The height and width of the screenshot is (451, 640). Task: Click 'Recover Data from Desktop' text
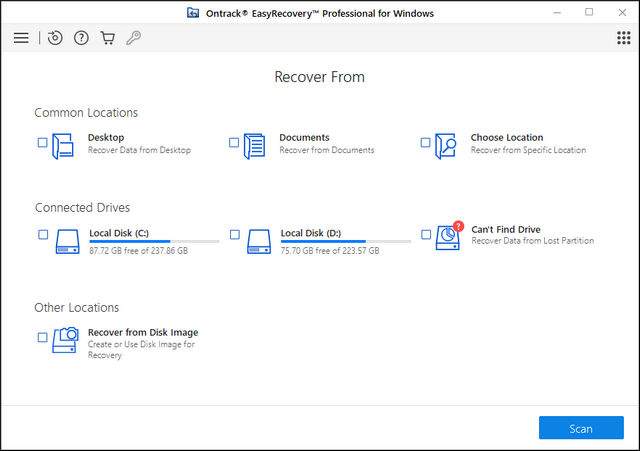(x=139, y=150)
